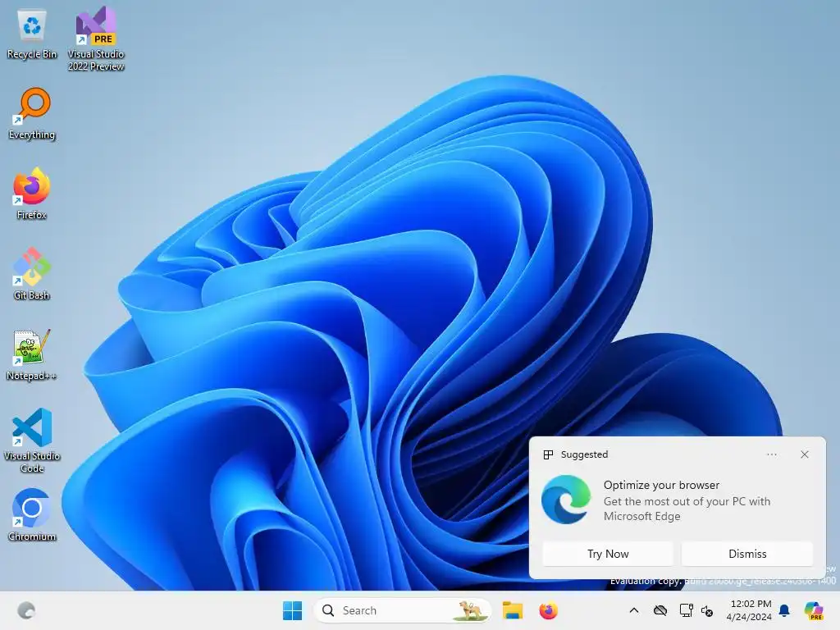840x630 pixels.
Task: Click the taskbar Search box
Action: 402,610
